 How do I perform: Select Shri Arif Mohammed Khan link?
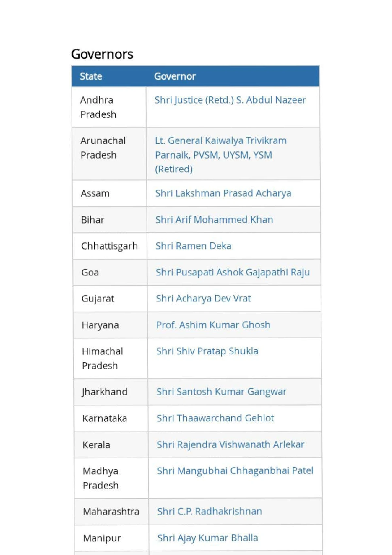click(214, 220)
